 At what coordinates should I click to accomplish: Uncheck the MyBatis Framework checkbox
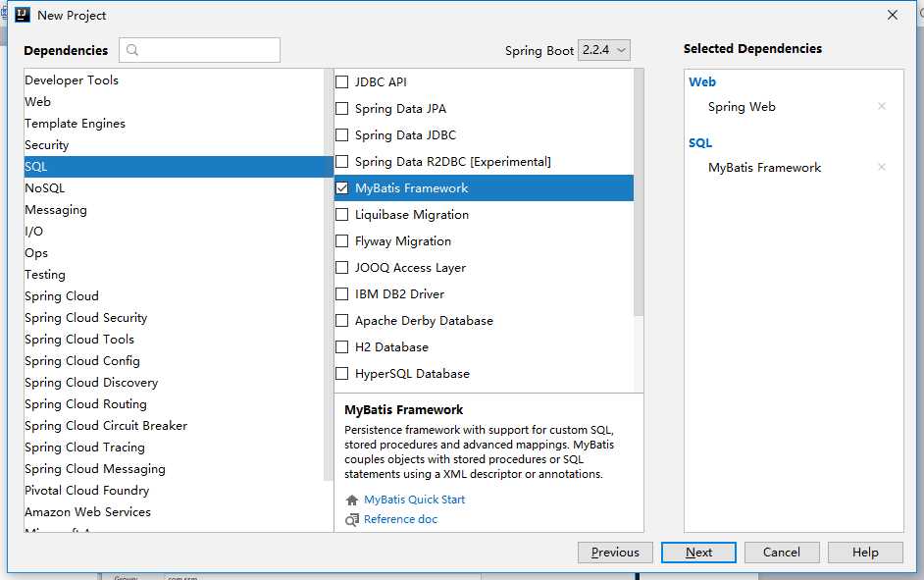(341, 188)
